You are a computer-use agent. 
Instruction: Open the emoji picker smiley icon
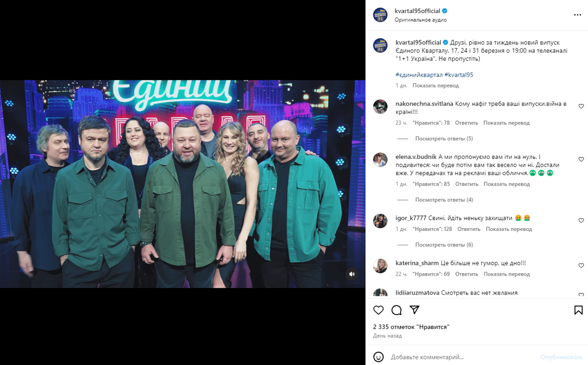[379, 357]
